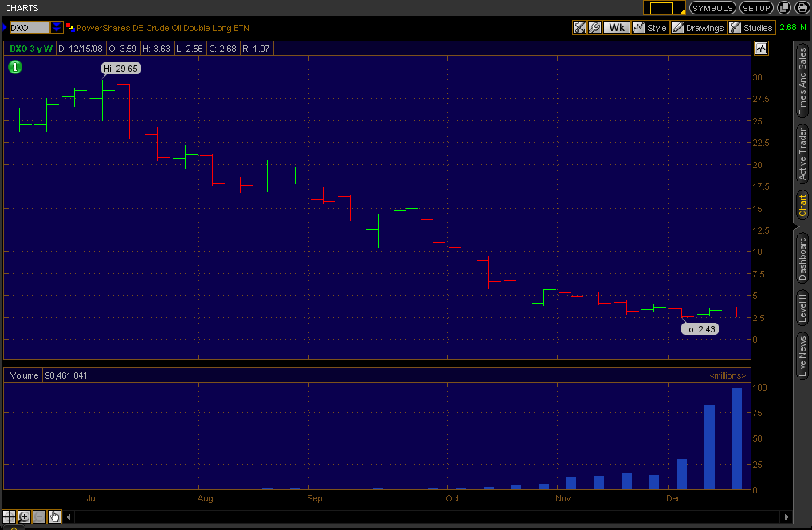Click the 'Dec' time axis label
812x530 pixels.
coord(673,498)
